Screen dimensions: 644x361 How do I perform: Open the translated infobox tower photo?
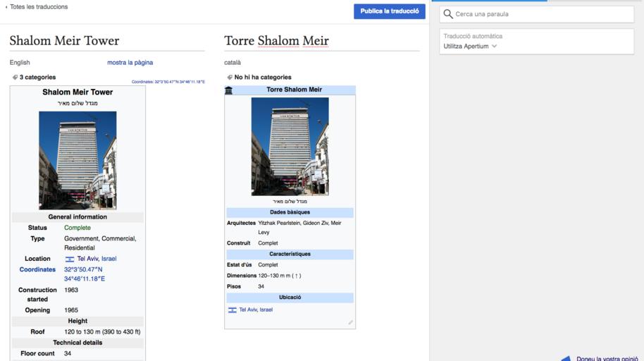290,147
